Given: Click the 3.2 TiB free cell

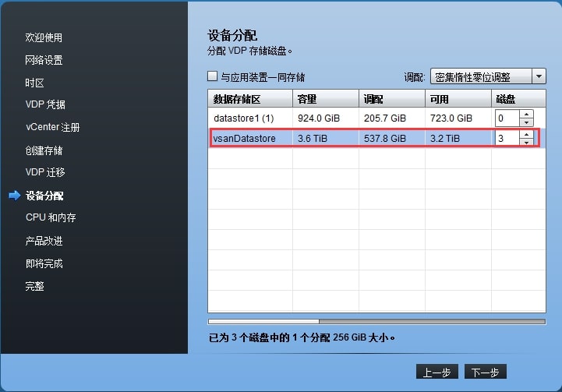Looking at the screenshot, I should (x=445, y=138).
